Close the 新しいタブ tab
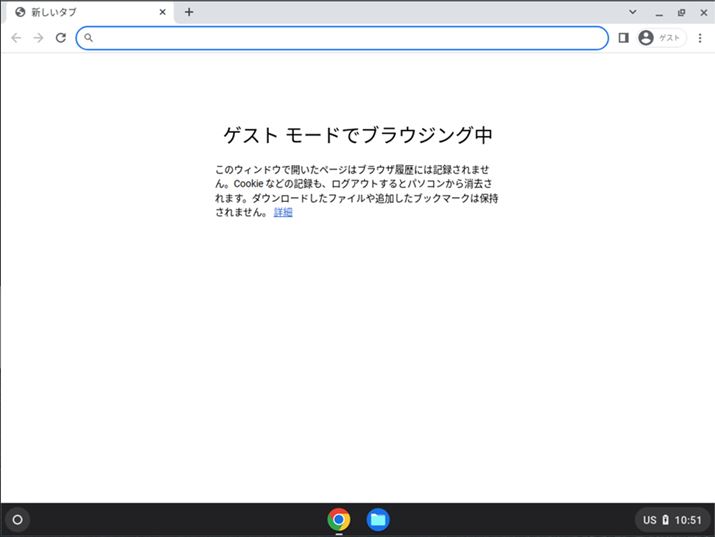The width and height of the screenshot is (715, 537). click(x=163, y=12)
